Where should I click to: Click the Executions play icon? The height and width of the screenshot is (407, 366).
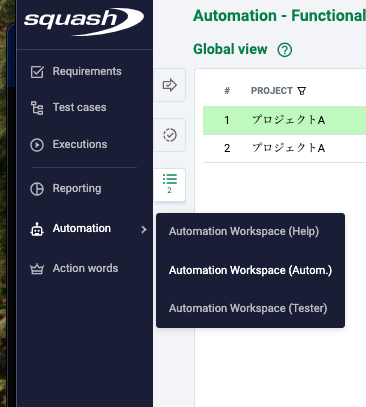click(37, 145)
